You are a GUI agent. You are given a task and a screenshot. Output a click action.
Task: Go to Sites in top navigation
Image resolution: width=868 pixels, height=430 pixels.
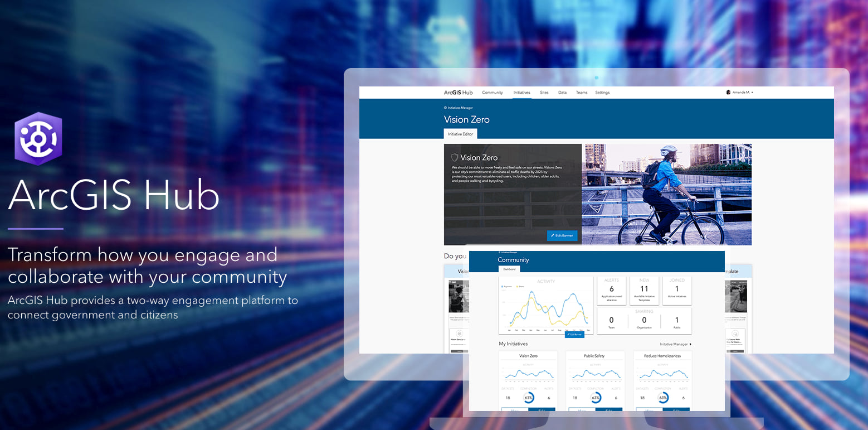544,93
